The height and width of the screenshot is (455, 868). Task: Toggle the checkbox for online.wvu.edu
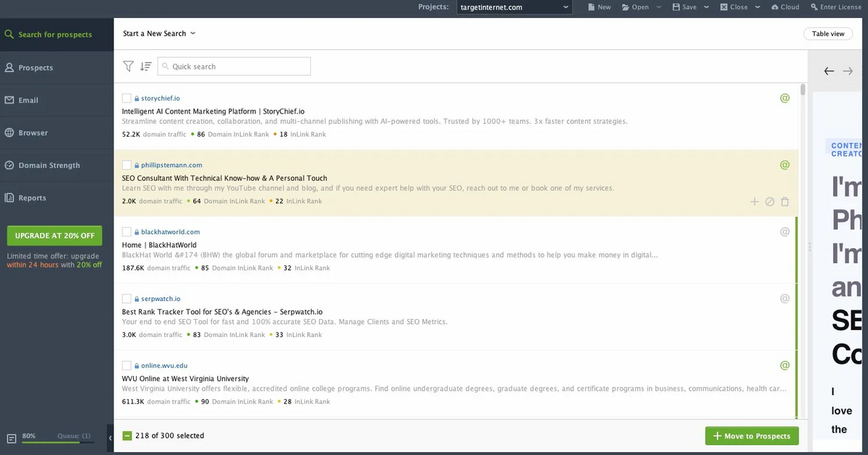[127, 365]
